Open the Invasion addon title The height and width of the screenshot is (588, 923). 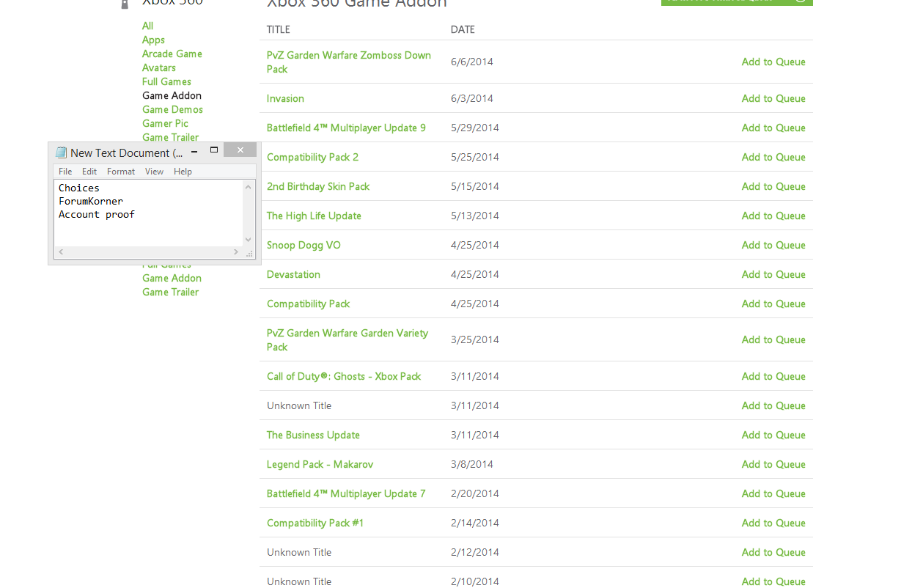coord(285,98)
